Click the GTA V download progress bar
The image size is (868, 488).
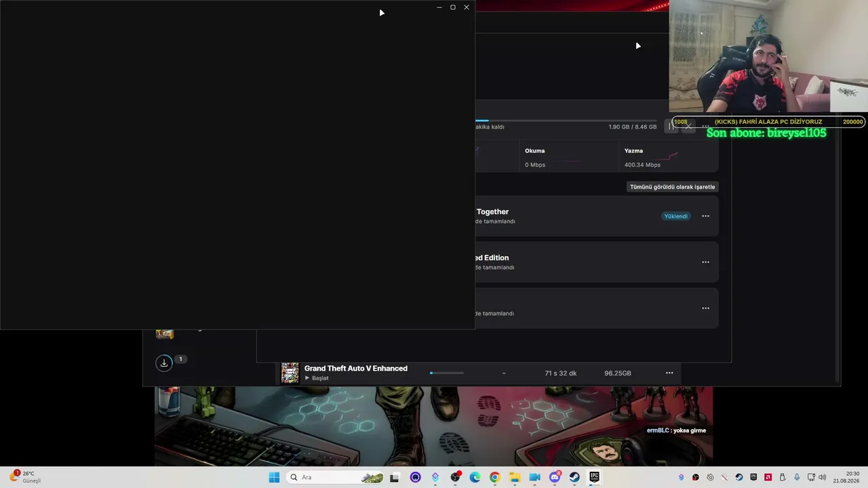(447, 373)
